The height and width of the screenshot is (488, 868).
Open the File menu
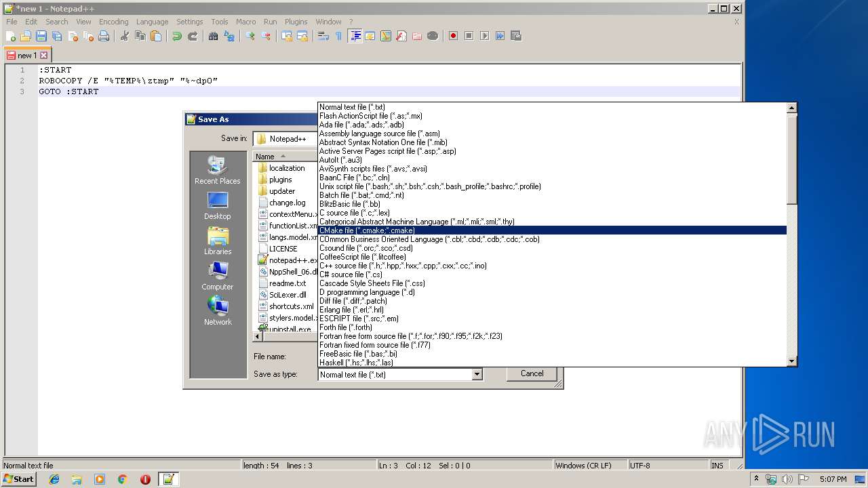[x=12, y=22]
